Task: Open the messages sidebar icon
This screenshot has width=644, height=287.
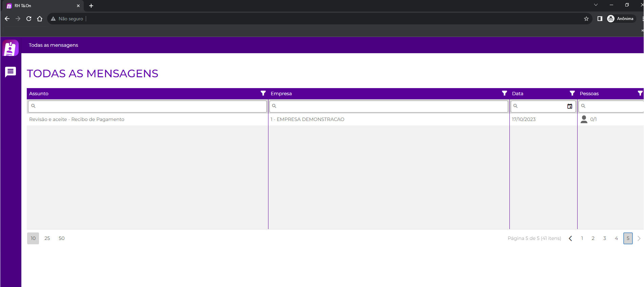Action: (11, 72)
